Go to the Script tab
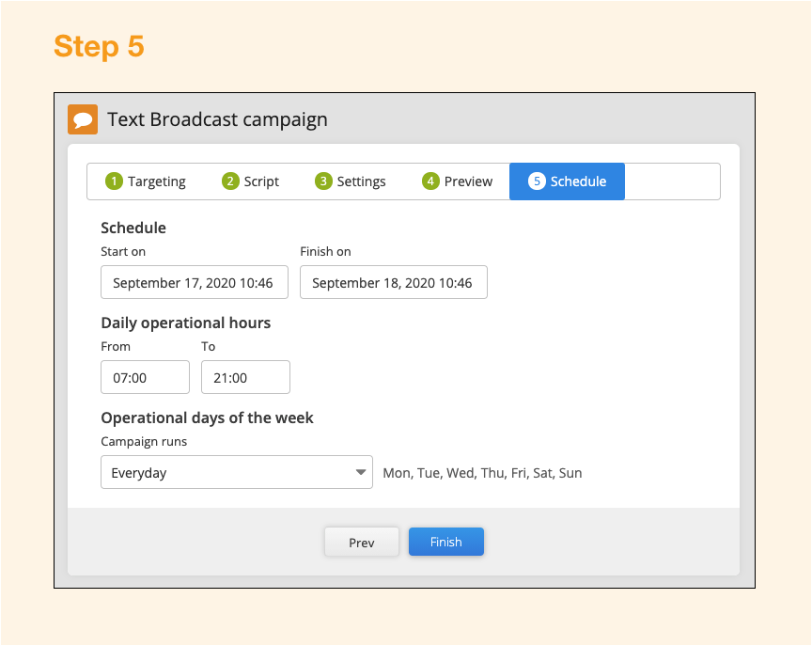Image resolution: width=812 pixels, height=646 pixels. click(x=251, y=181)
